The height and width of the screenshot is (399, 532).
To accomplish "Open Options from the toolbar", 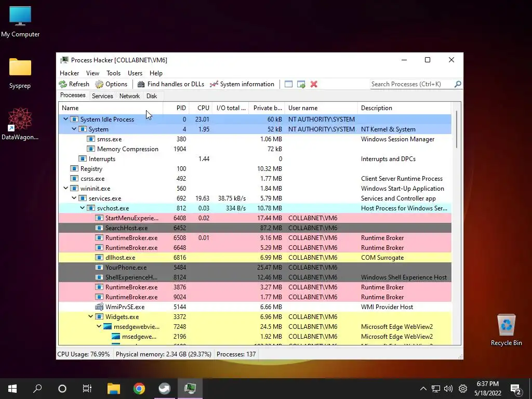I will point(111,84).
